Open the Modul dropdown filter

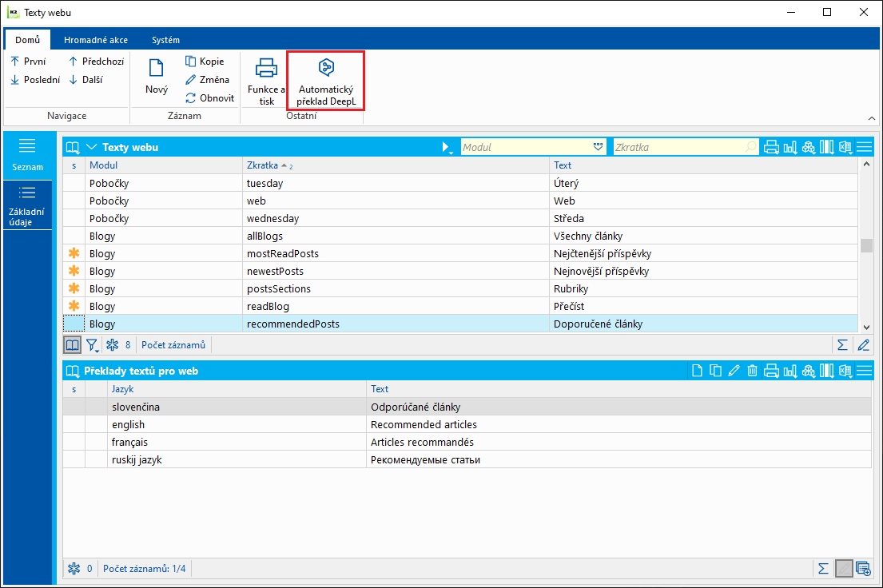pyautogui.click(x=599, y=147)
